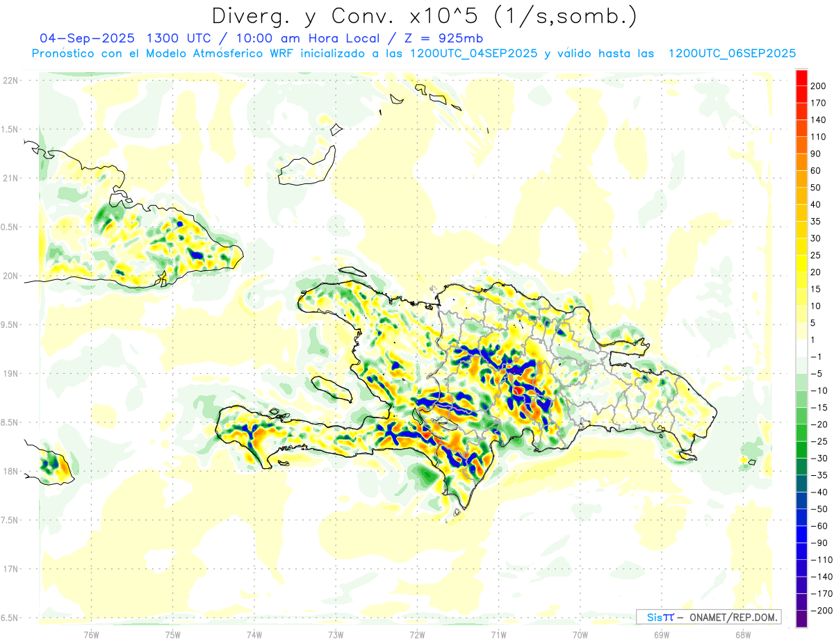Click the 76W longitude axis label
This screenshot has width=834, height=644.
pos(91,634)
